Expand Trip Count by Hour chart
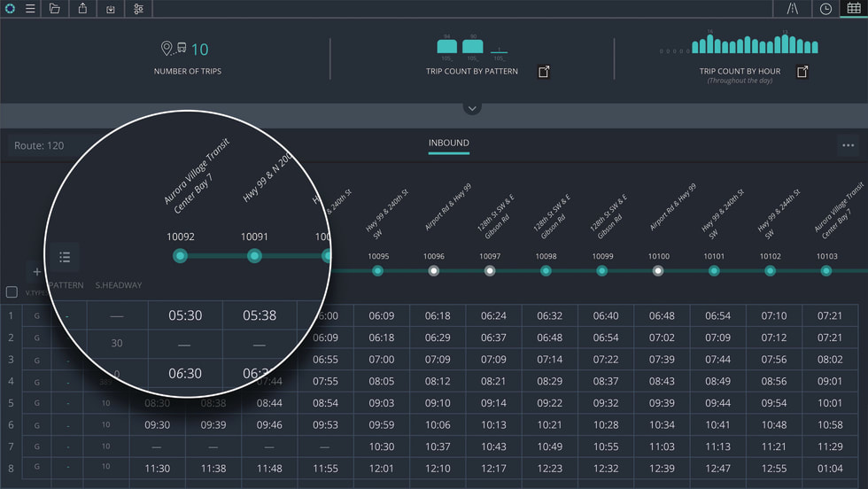The width and height of the screenshot is (868, 489). click(802, 72)
